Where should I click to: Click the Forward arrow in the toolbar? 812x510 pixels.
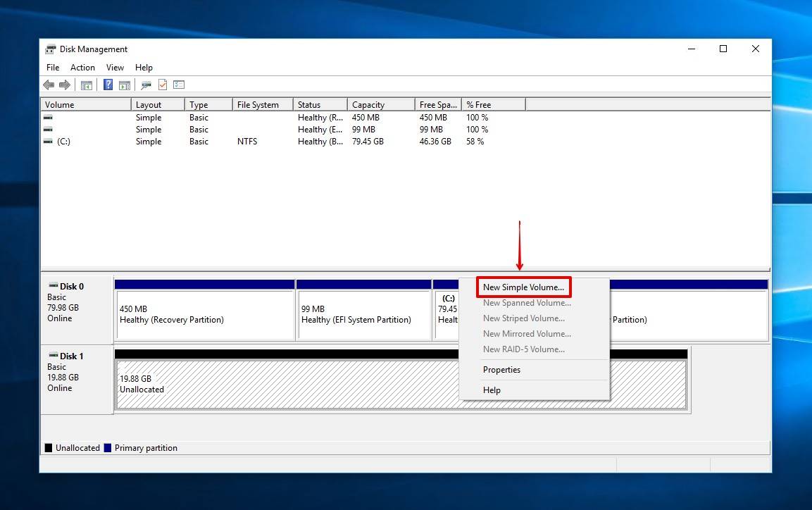tap(65, 85)
